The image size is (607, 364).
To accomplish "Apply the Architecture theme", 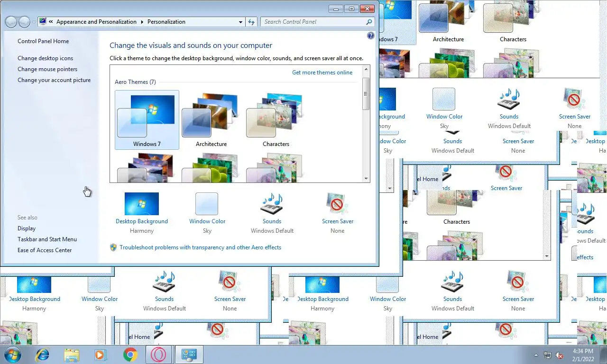I will tap(211, 120).
